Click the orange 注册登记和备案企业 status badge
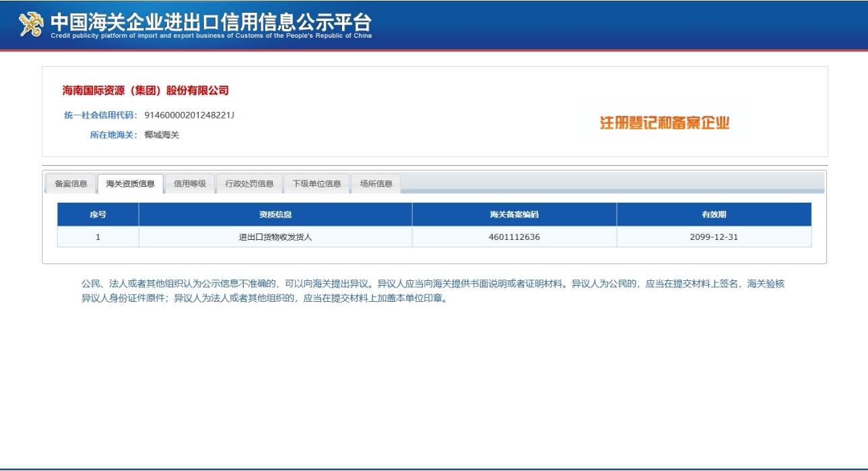Image resolution: width=868 pixels, height=471 pixels. tap(665, 123)
